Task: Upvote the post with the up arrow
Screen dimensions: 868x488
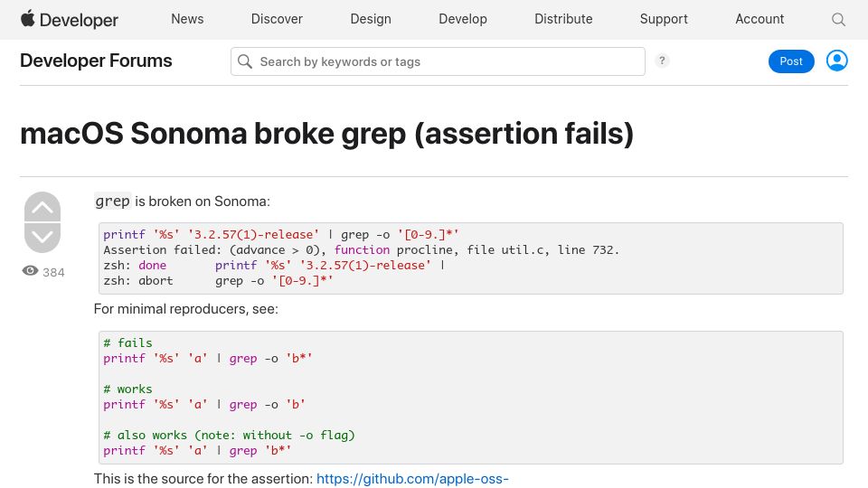Action: (x=42, y=208)
